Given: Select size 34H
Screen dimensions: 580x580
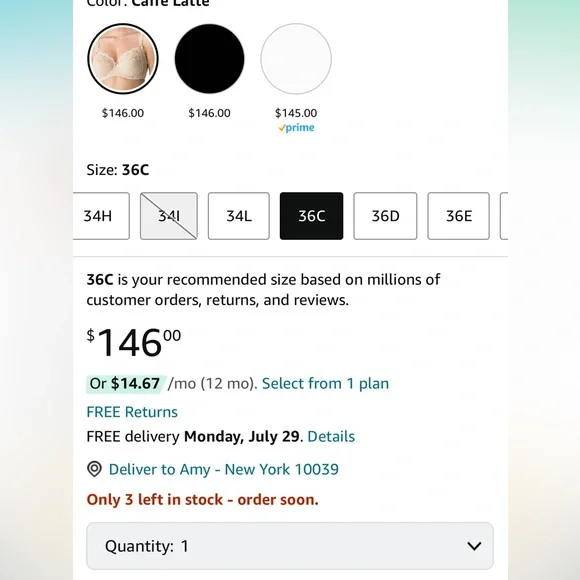Looking at the screenshot, I should 101,216.
